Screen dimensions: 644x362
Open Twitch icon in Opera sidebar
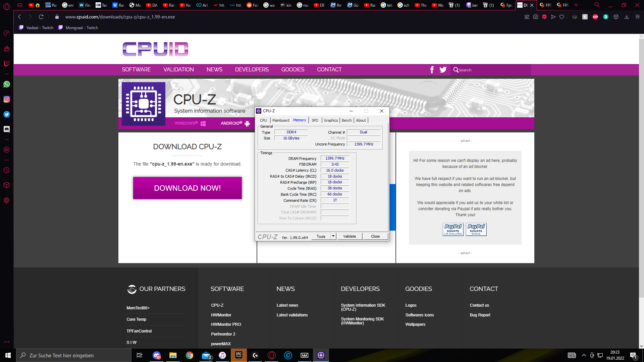tap(7, 64)
